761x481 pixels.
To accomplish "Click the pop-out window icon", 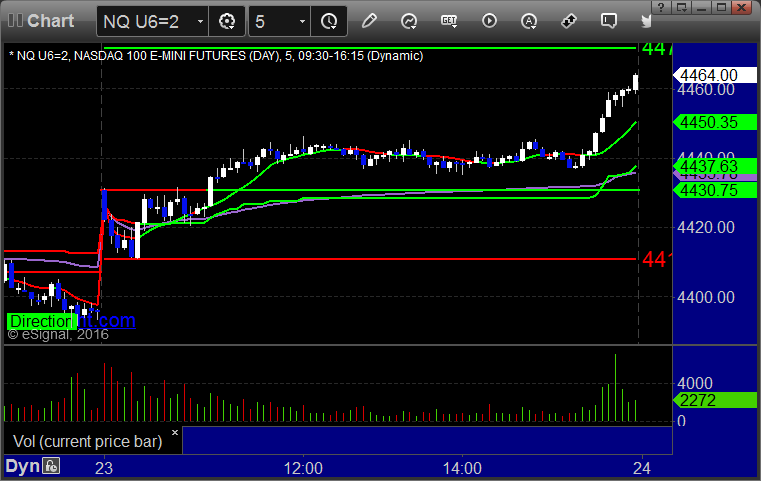I will [x=681, y=7].
